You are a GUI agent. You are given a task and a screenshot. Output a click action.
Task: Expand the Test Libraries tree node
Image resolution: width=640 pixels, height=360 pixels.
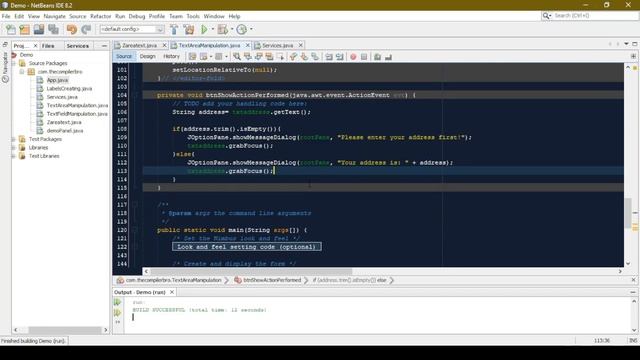point(14,156)
